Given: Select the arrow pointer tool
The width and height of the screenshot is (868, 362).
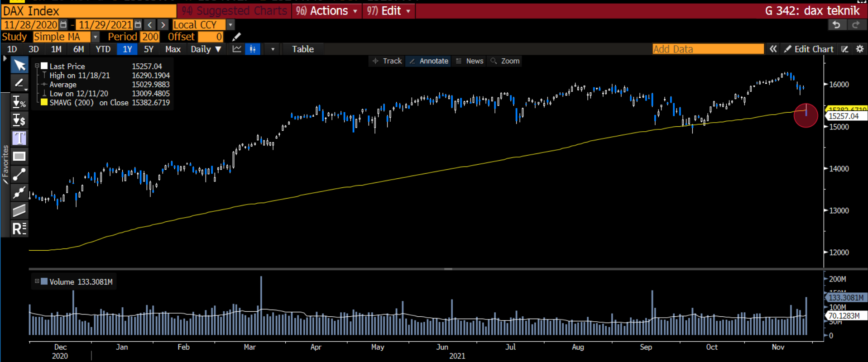Looking at the screenshot, I should click(x=19, y=66).
